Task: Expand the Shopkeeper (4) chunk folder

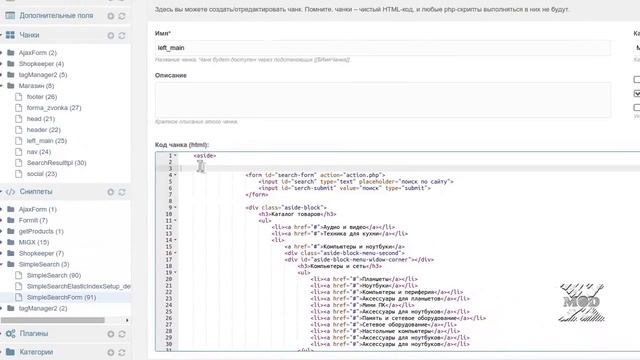Action: click(x=1, y=64)
